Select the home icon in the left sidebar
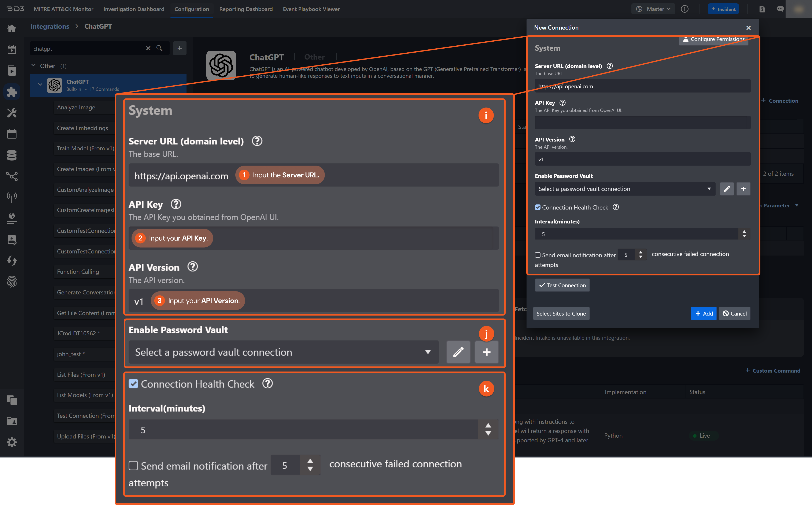 [12, 28]
